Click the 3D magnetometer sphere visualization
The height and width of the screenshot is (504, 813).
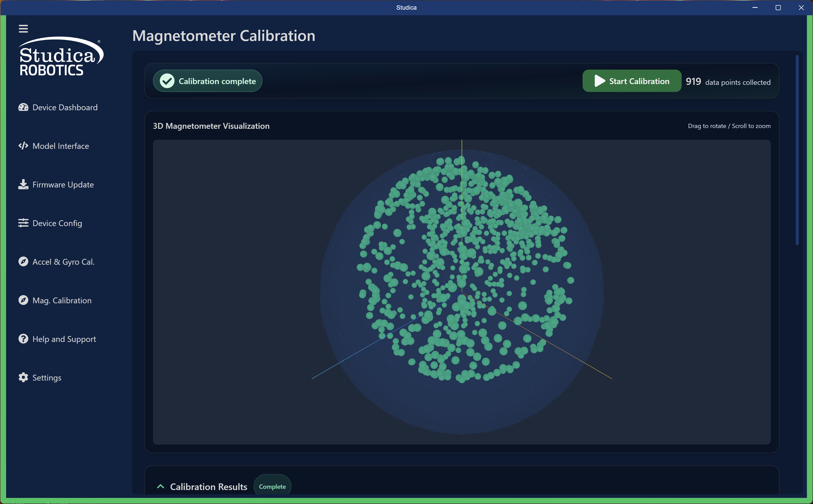point(462,292)
